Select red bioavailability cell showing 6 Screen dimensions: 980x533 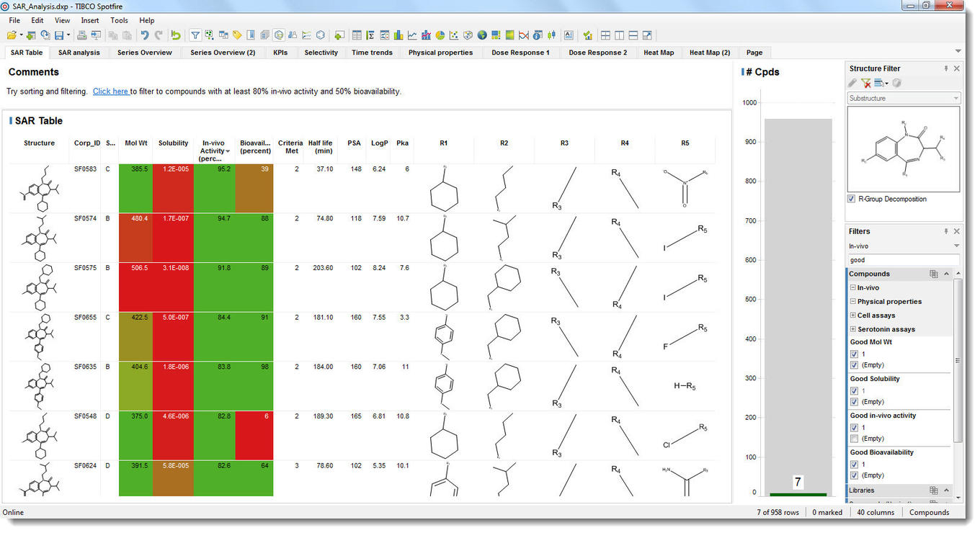(x=255, y=436)
